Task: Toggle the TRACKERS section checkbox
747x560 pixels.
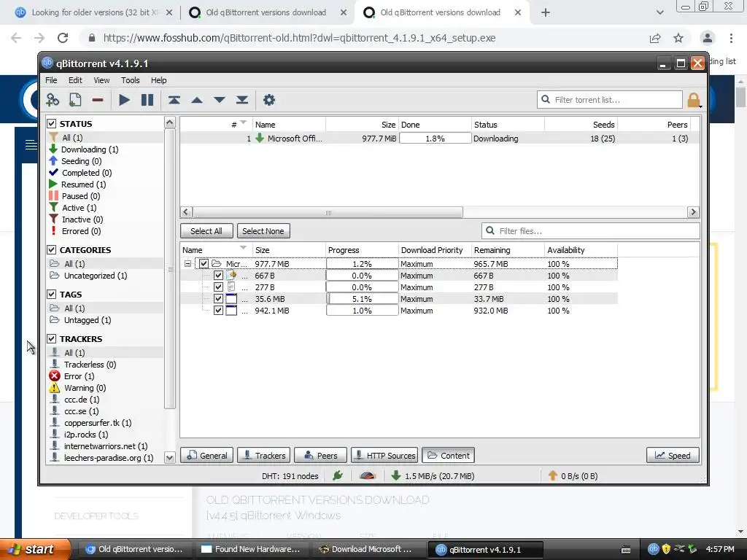Action: (x=52, y=339)
